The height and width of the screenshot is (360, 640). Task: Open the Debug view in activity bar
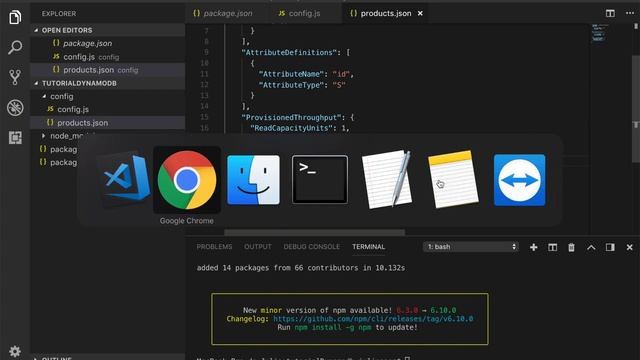pyautogui.click(x=15, y=108)
